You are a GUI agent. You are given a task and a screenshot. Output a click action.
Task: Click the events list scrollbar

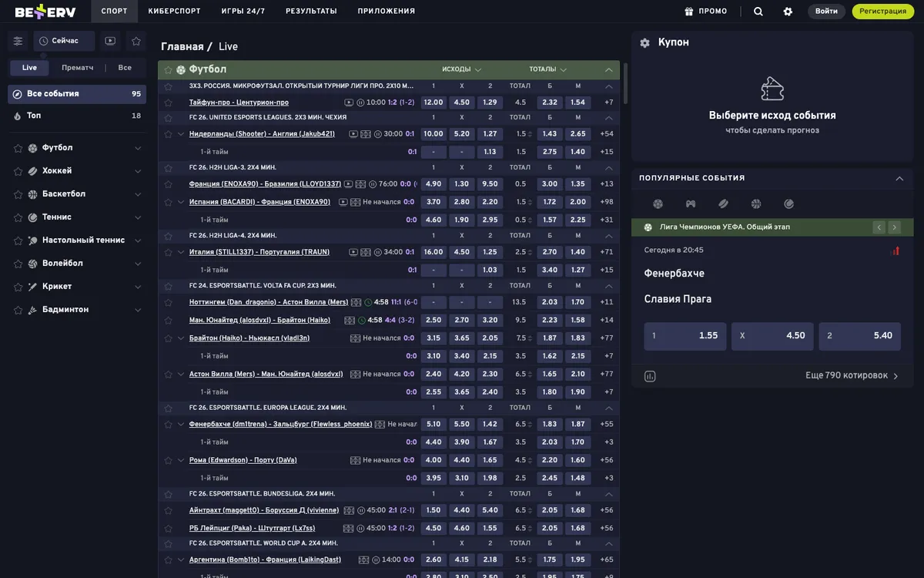(626, 83)
